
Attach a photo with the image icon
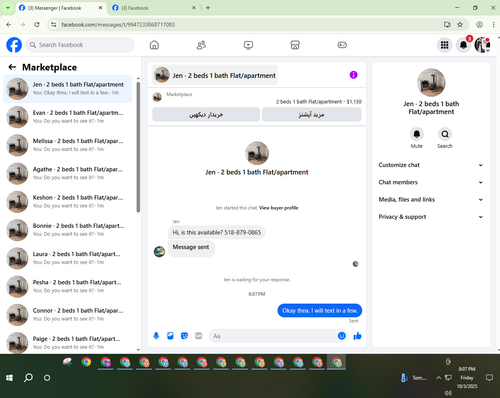coord(170,336)
